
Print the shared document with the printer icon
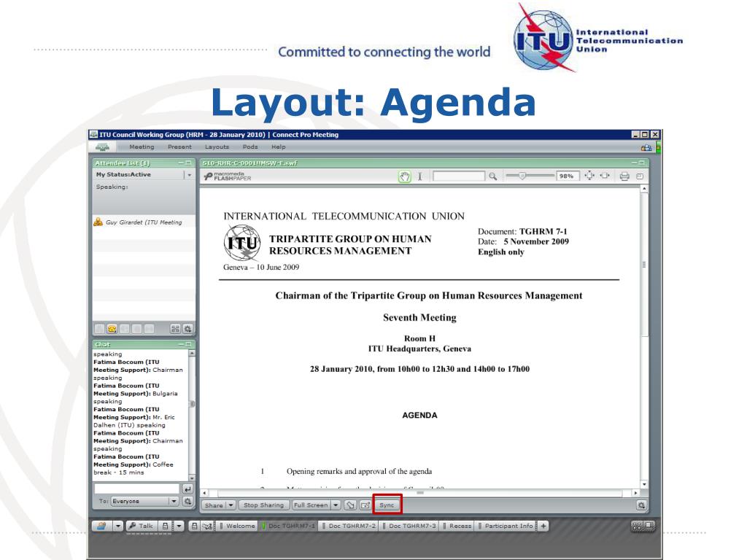tap(624, 176)
